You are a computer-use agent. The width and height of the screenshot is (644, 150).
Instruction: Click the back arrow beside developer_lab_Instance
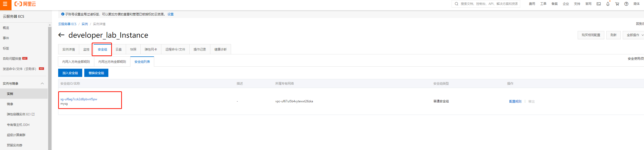tap(61, 35)
